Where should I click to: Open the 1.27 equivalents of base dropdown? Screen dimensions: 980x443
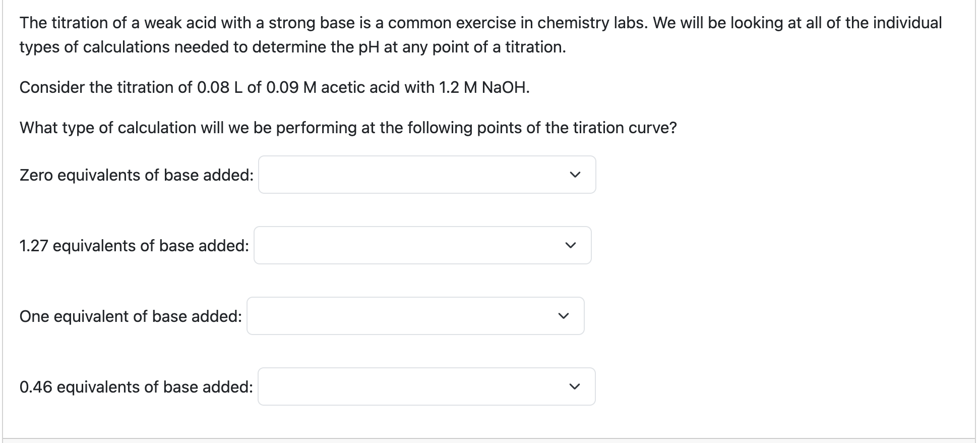[x=422, y=245]
